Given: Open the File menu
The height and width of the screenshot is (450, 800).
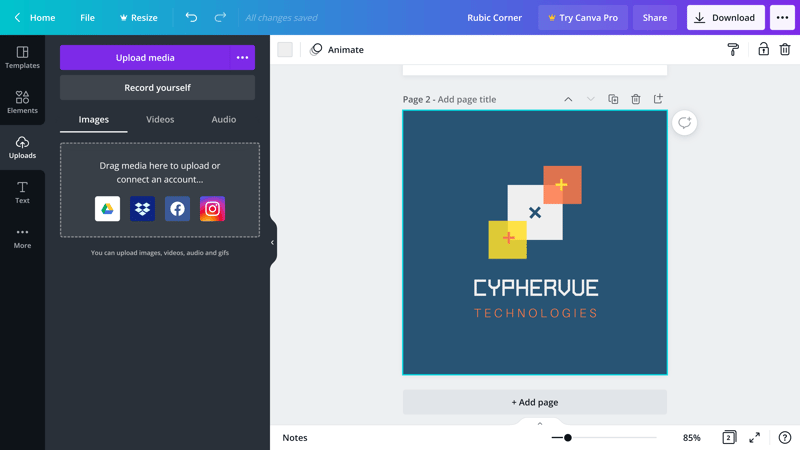Looking at the screenshot, I should tap(87, 17).
